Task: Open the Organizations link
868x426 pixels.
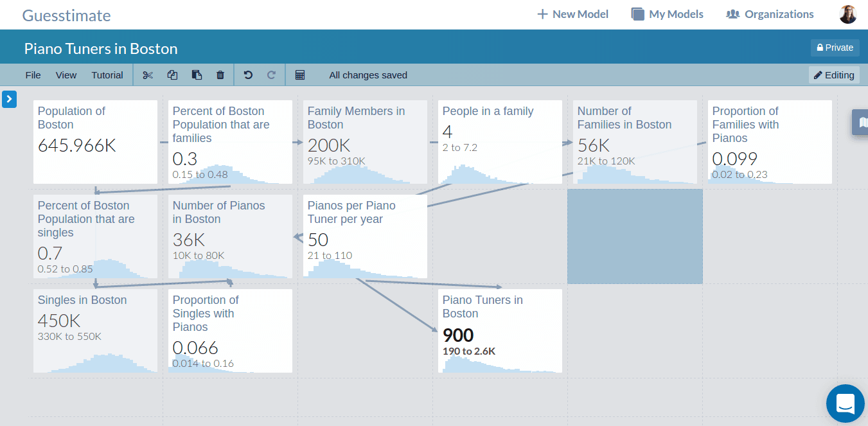Action: tap(770, 14)
